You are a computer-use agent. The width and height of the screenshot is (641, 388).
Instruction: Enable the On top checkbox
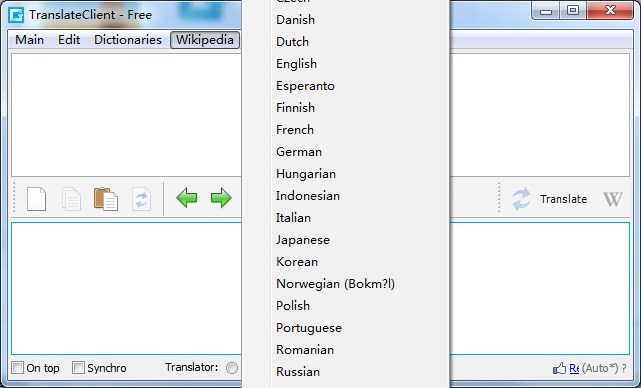click(x=18, y=368)
